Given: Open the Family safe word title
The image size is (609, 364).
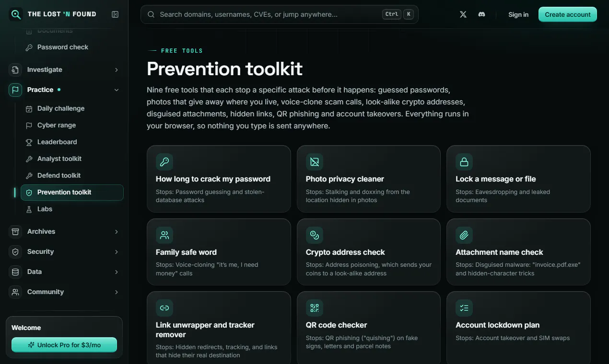Looking at the screenshot, I should [186, 252].
